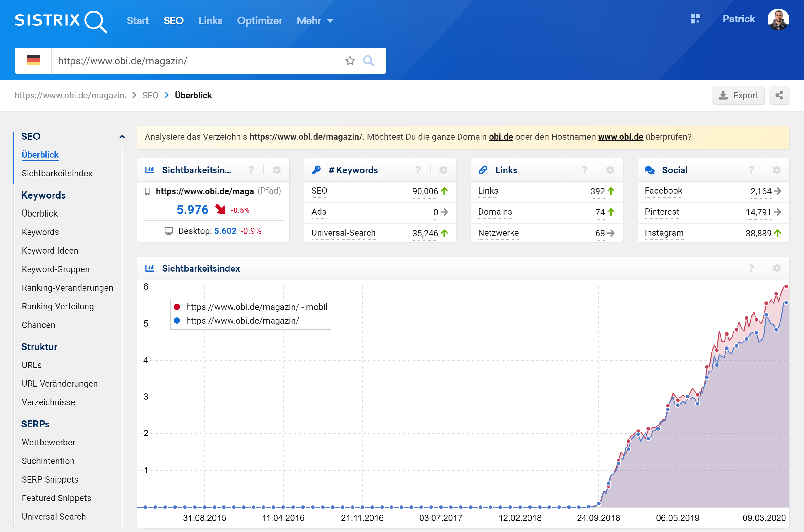Viewport: 804px width, 532px height.
Task: Click help question mark in Links box
Action: (x=584, y=170)
